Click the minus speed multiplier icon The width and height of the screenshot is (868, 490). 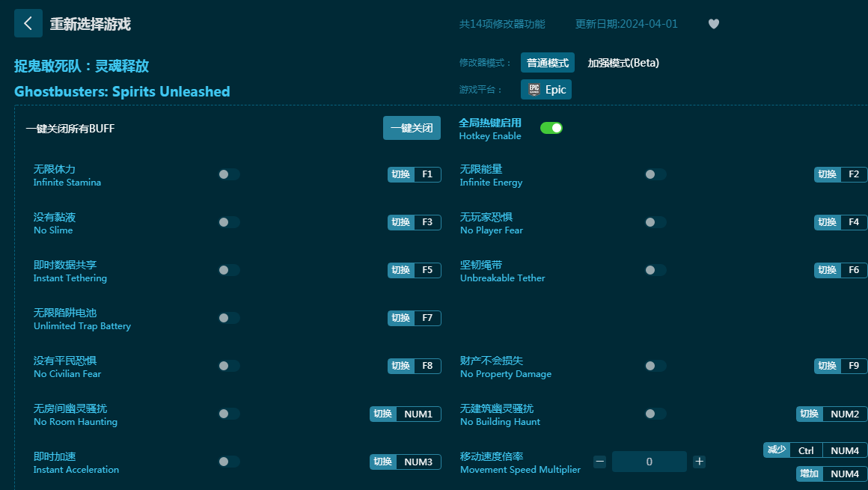pyautogui.click(x=599, y=462)
